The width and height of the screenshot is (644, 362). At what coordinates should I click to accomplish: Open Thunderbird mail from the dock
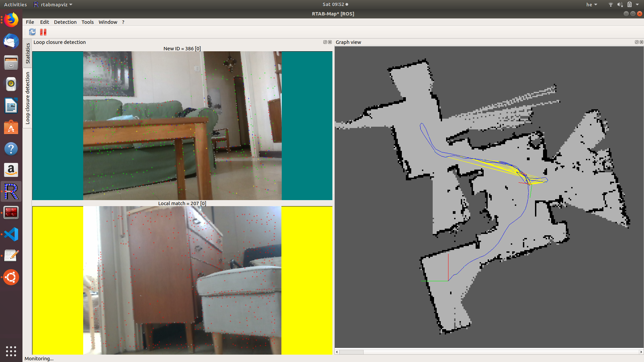pos(11,42)
